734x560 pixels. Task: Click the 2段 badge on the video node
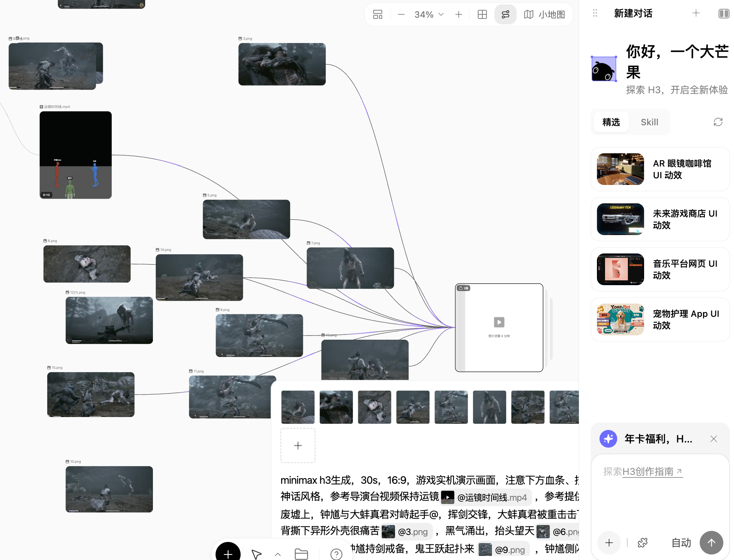coord(464,288)
